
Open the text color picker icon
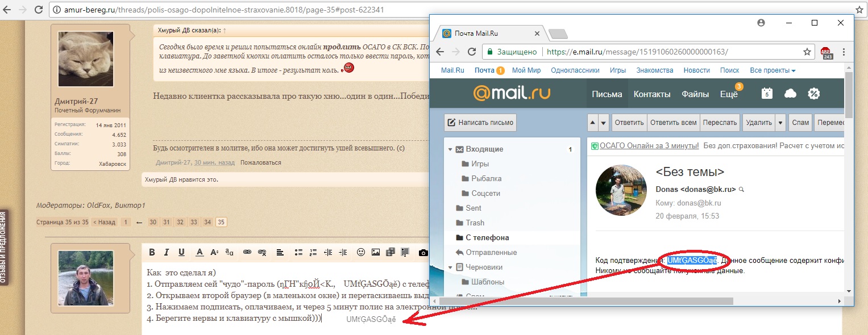[x=200, y=252]
